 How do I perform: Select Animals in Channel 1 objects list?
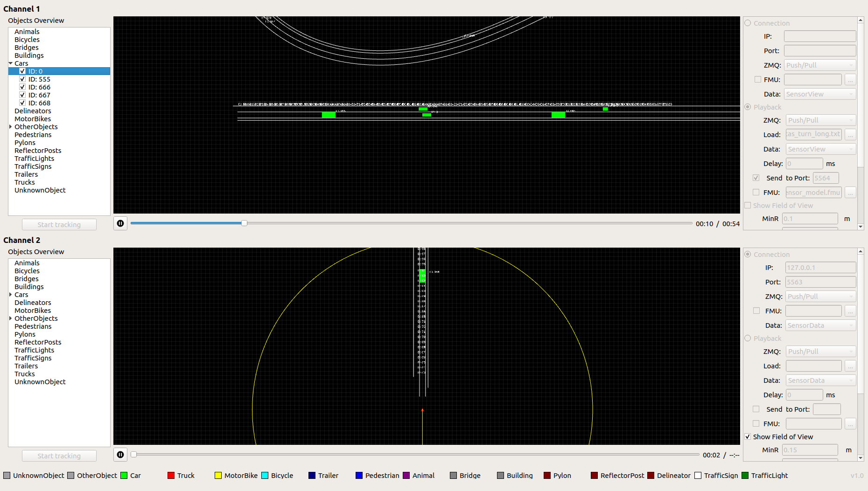click(x=27, y=32)
